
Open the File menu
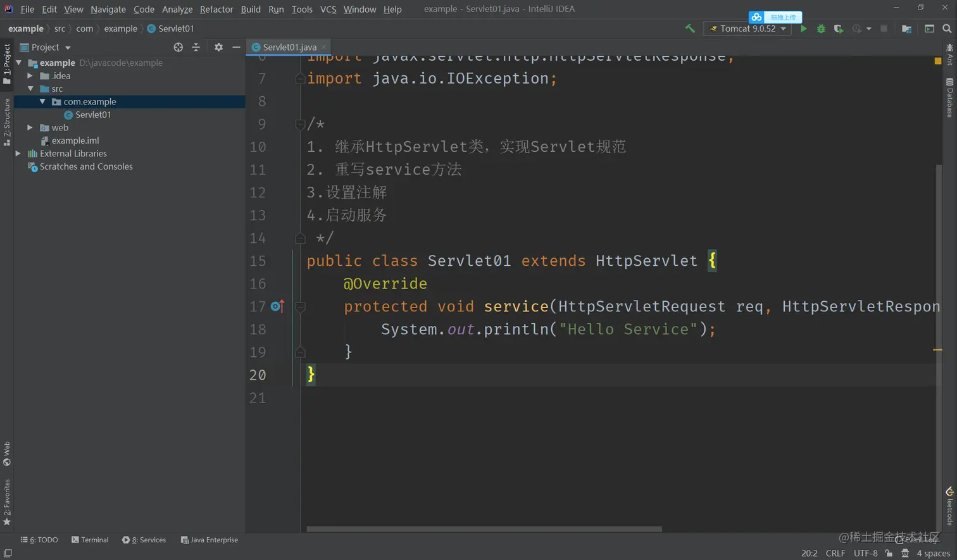[x=27, y=9]
